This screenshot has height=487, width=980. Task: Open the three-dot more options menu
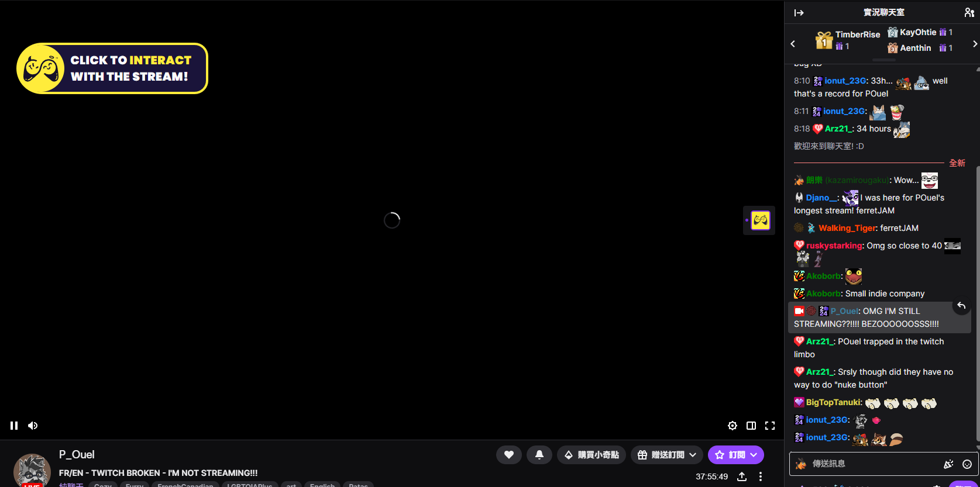pos(761,476)
